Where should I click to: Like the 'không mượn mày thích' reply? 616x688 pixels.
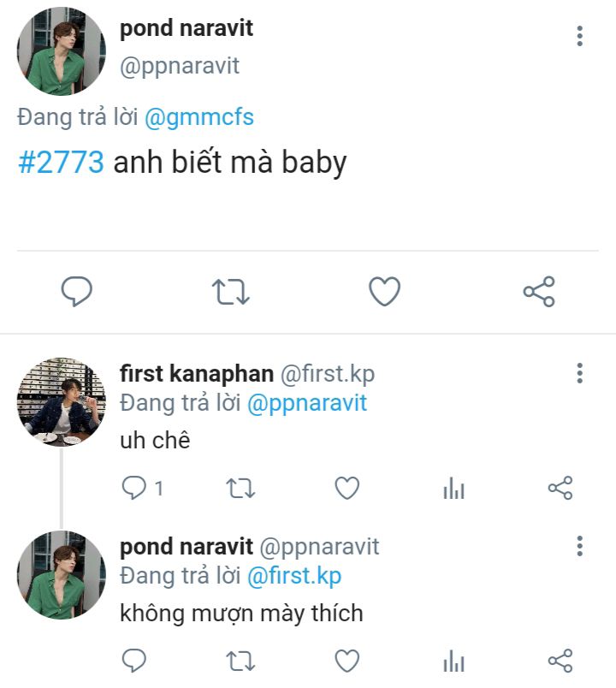[x=346, y=661]
